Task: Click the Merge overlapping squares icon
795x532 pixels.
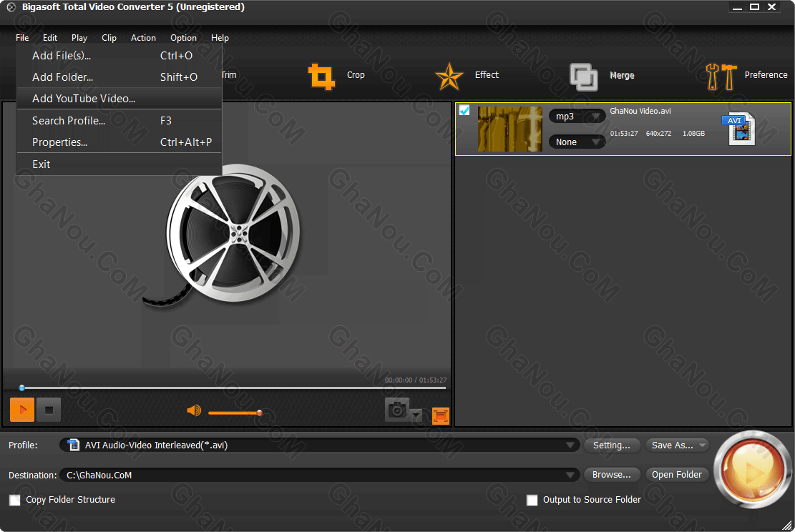Action: pyautogui.click(x=584, y=77)
